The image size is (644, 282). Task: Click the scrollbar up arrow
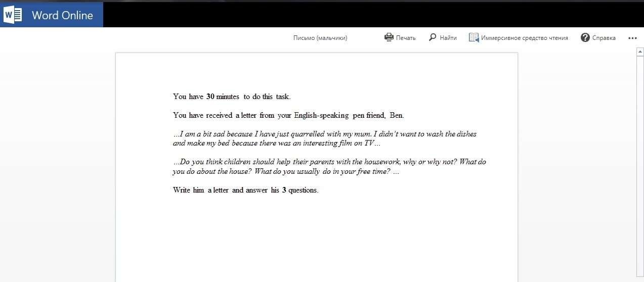[x=640, y=52]
